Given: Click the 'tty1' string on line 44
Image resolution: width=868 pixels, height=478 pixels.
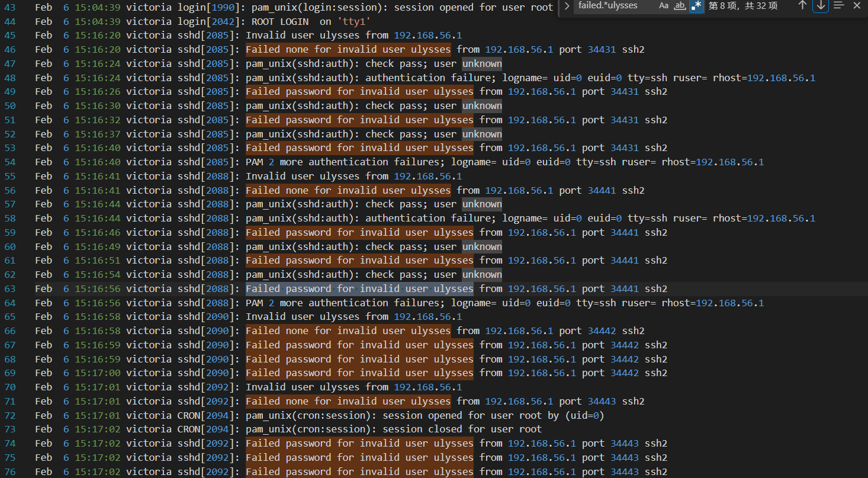Looking at the screenshot, I should pos(353,21).
